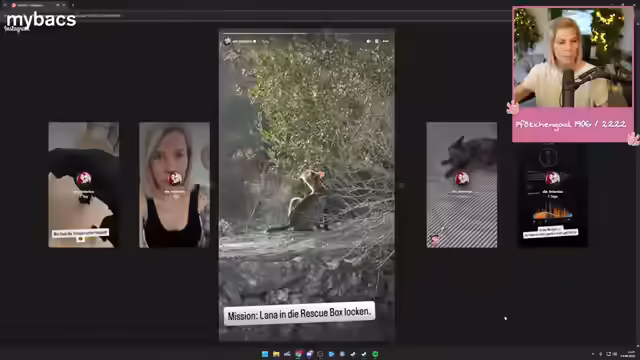Open the story poster's username link
This screenshot has height=360, width=640.
pyautogui.click(x=243, y=42)
